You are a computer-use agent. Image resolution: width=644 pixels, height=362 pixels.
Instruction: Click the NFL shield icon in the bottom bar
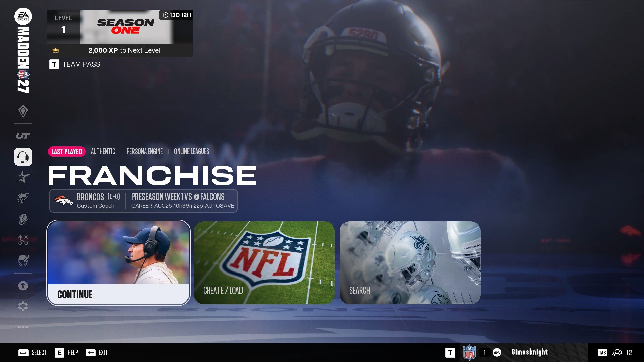pyautogui.click(x=469, y=353)
